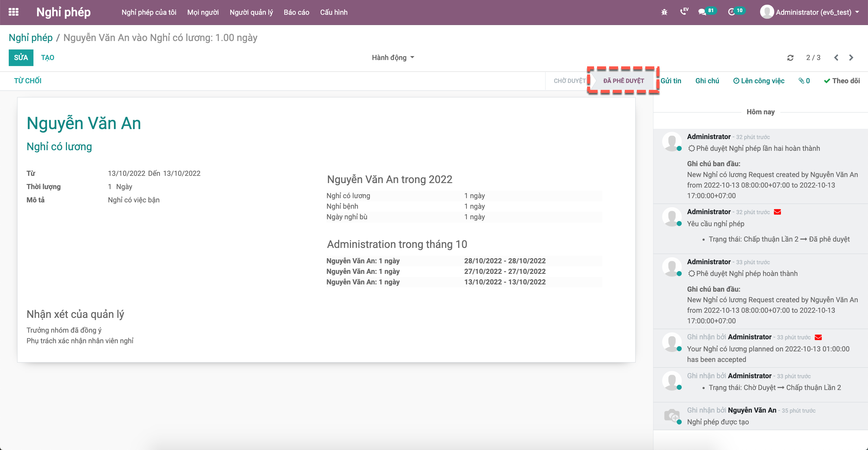Click the refresh record icon
This screenshot has width=868, height=450.
(790, 58)
